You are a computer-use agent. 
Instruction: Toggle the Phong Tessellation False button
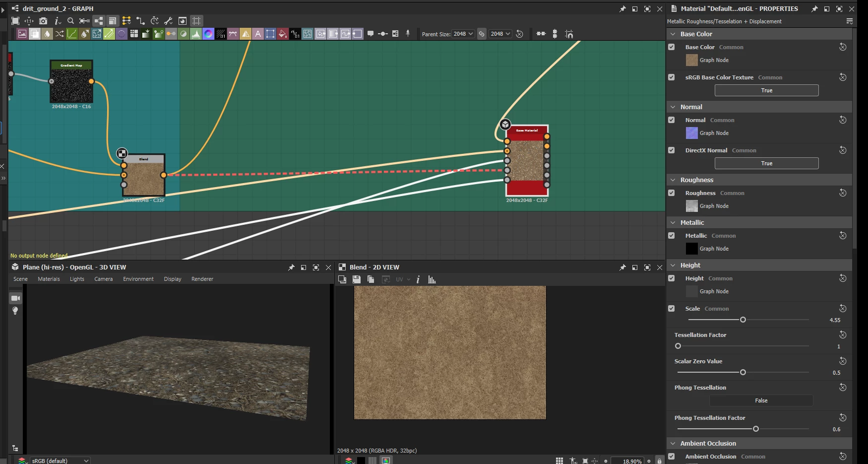pyautogui.click(x=761, y=400)
